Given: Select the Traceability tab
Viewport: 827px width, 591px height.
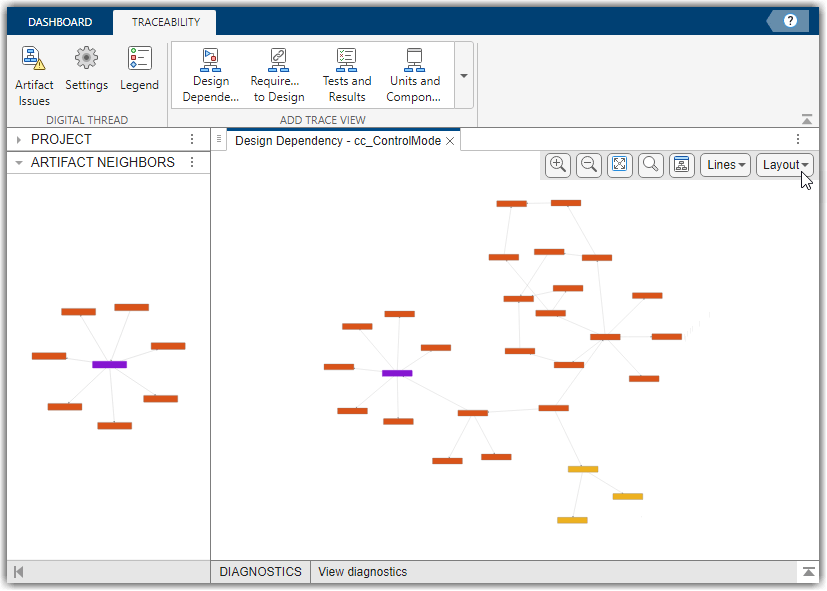Looking at the screenshot, I should (x=166, y=22).
